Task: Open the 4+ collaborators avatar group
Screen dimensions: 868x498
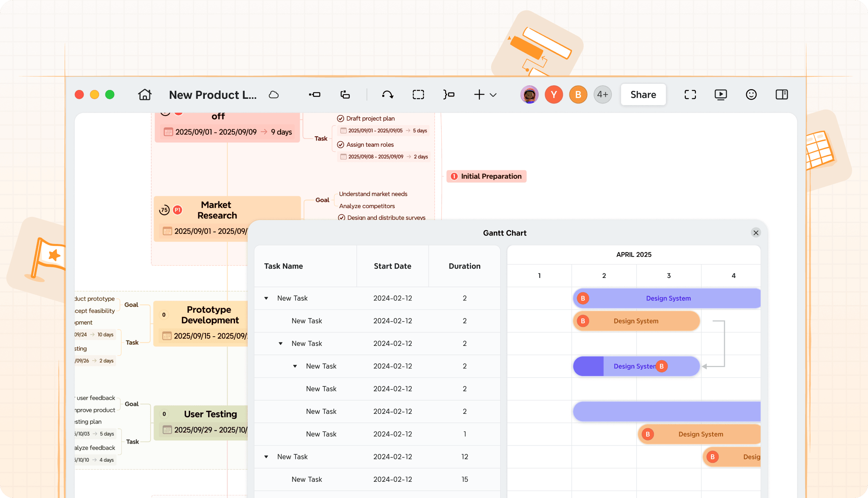Action: click(x=602, y=95)
